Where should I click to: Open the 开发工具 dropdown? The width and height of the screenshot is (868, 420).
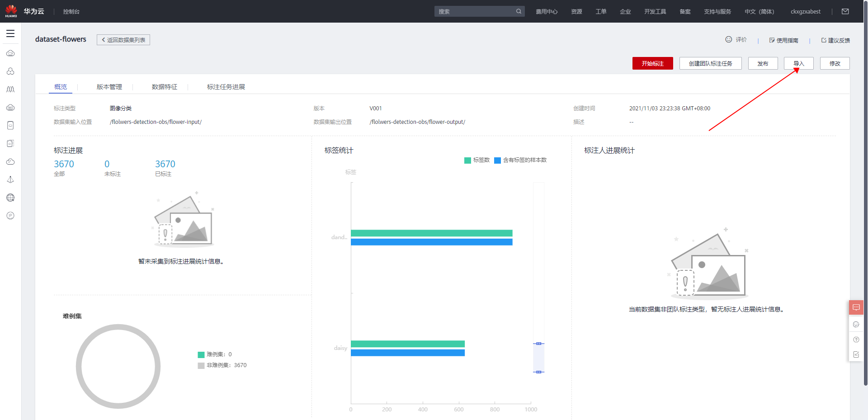point(655,12)
